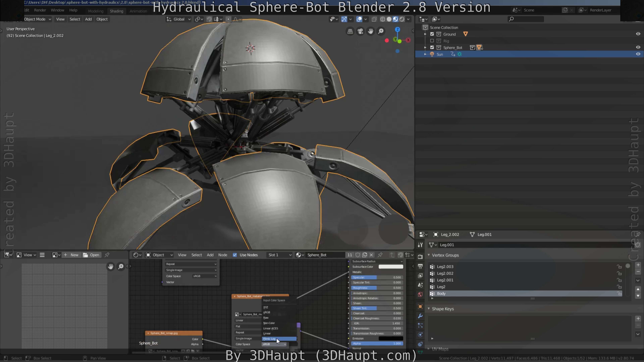Image resolution: width=644 pixels, height=362 pixels.
Task: Open the Object Constraints properties tab
Action: [x=420, y=344]
